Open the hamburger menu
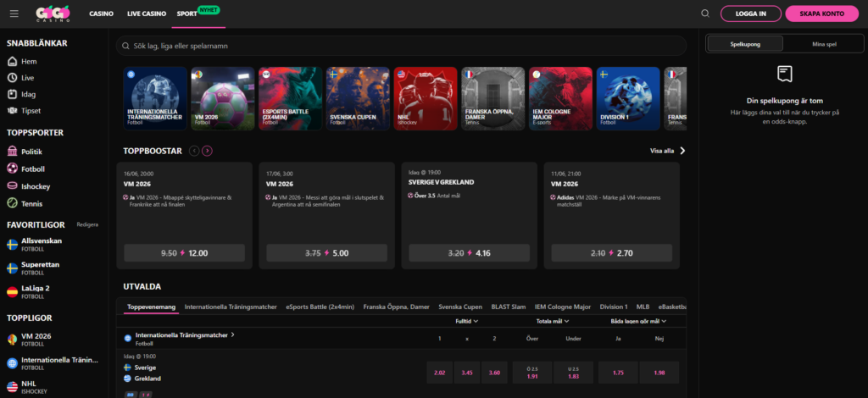Image resolution: width=868 pixels, height=398 pixels. coord(14,14)
